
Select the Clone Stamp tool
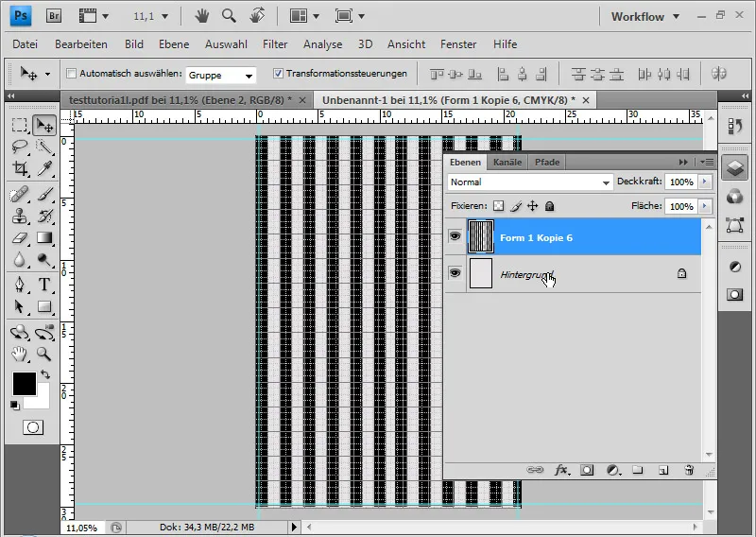coord(19,217)
